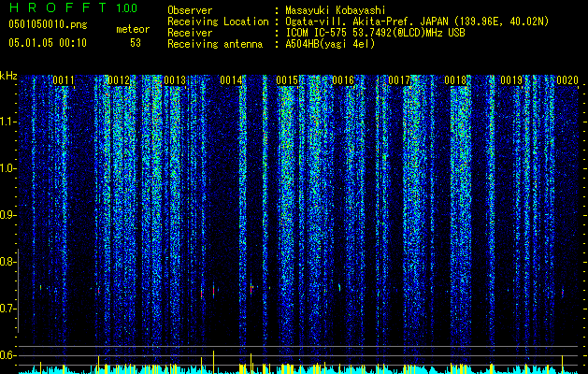Click the Receiver field label
The width and height of the screenshot is (588, 374).
pyautogui.click(x=190, y=33)
